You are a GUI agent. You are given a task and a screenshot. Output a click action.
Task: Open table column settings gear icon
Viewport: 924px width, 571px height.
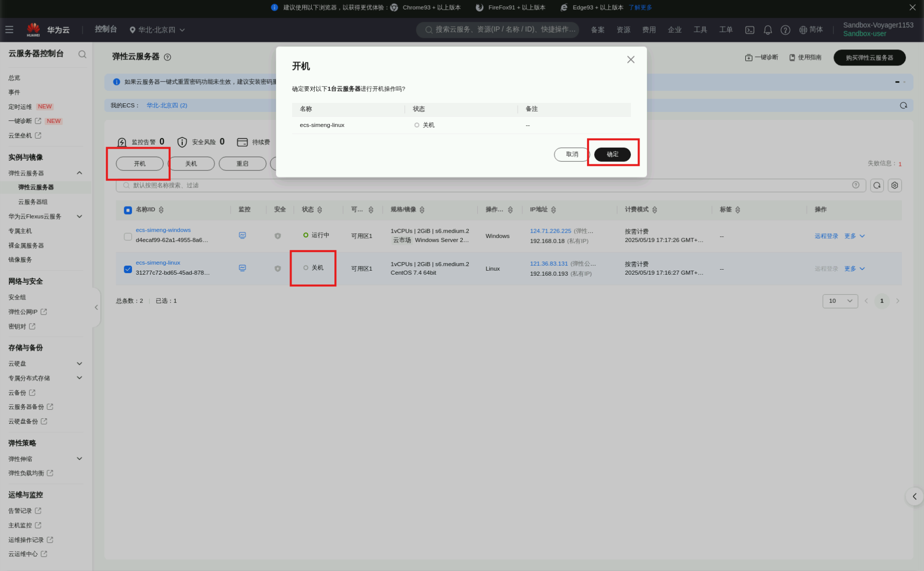[894, 185]
